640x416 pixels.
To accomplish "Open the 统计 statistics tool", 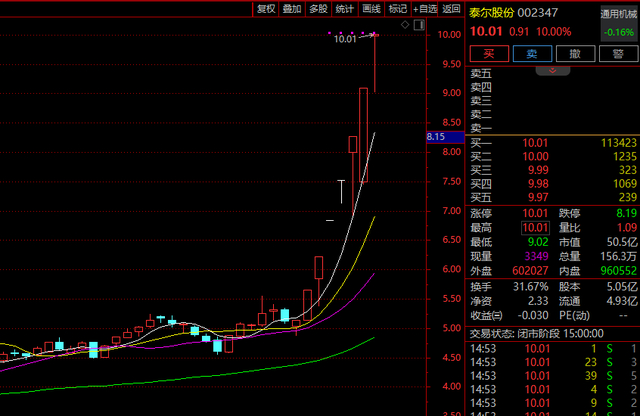I will click(x=344, y=9).
